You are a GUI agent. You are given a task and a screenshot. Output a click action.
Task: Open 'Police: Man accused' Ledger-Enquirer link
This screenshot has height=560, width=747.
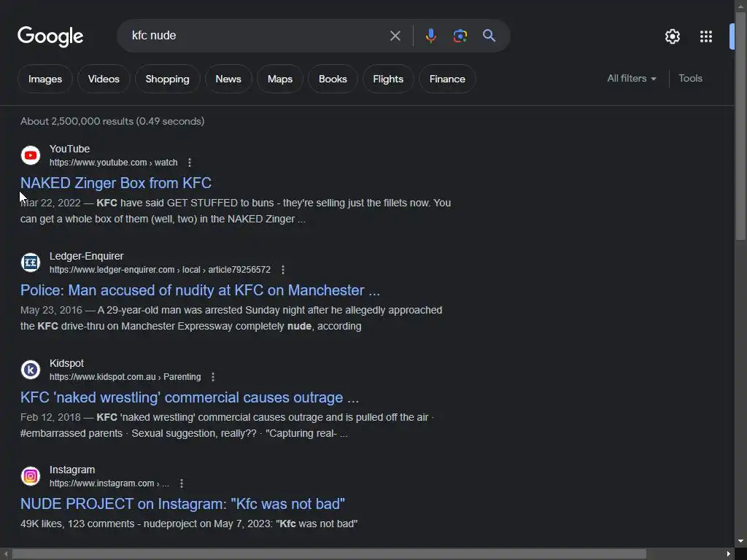pos(200,290)
